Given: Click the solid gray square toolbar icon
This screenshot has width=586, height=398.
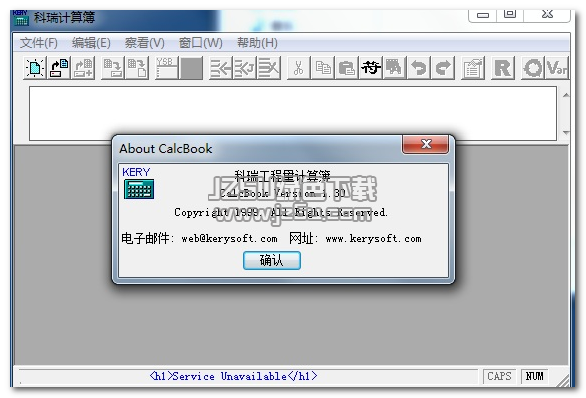Looking at the screenshot, I should point(191,68).
